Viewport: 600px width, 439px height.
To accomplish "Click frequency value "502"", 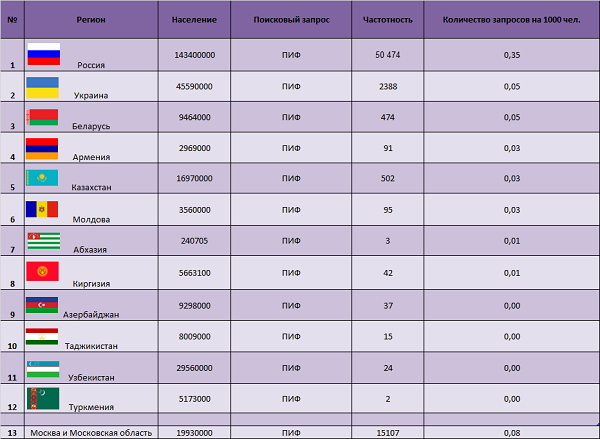I will (388, 178).
